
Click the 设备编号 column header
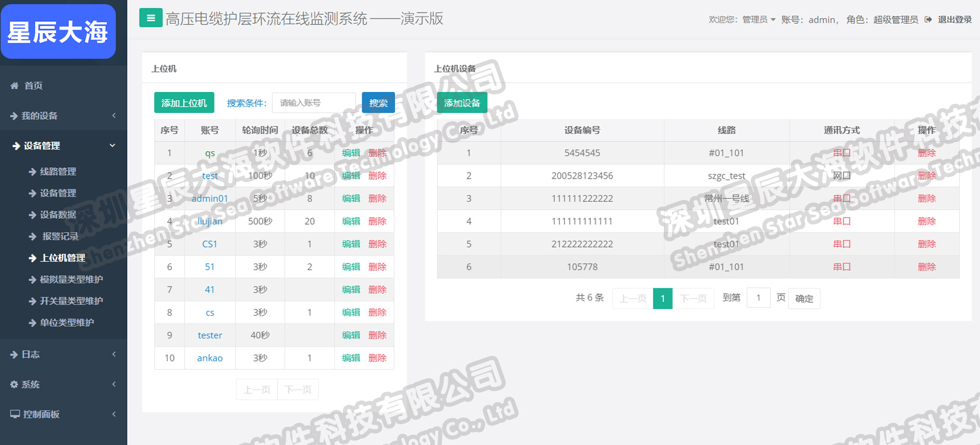[582, 130]
